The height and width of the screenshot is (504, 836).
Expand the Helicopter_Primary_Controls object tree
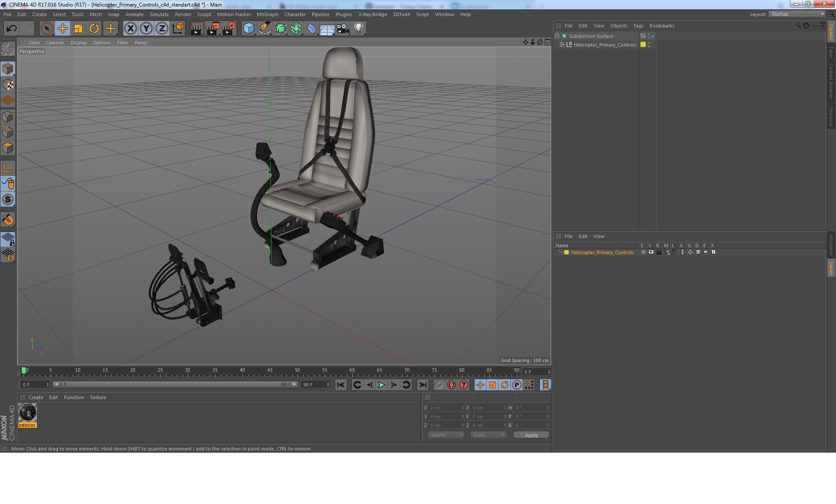pos(562,45)
